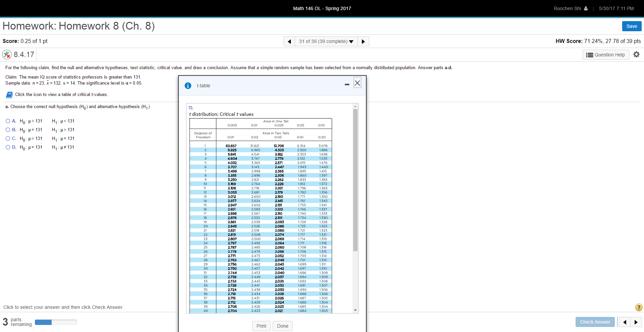The image size is (644, 332).
Task: Click the info icon in t-table dialog
Action: tap(188, 86)
